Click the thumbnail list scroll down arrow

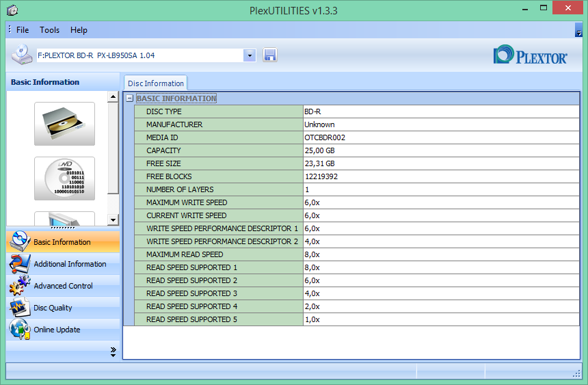click(x=113, y=220)
